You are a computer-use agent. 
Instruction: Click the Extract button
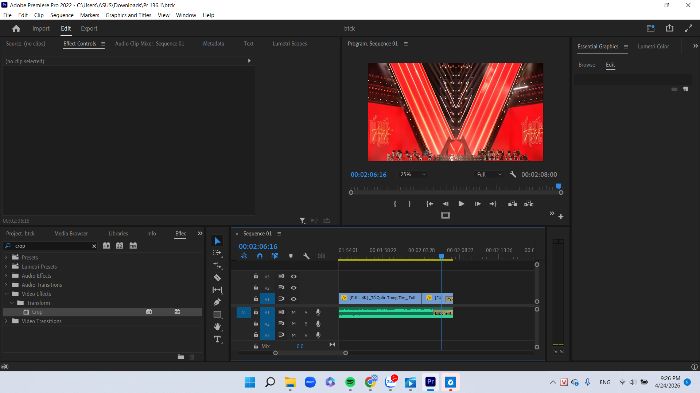[529, 204]
